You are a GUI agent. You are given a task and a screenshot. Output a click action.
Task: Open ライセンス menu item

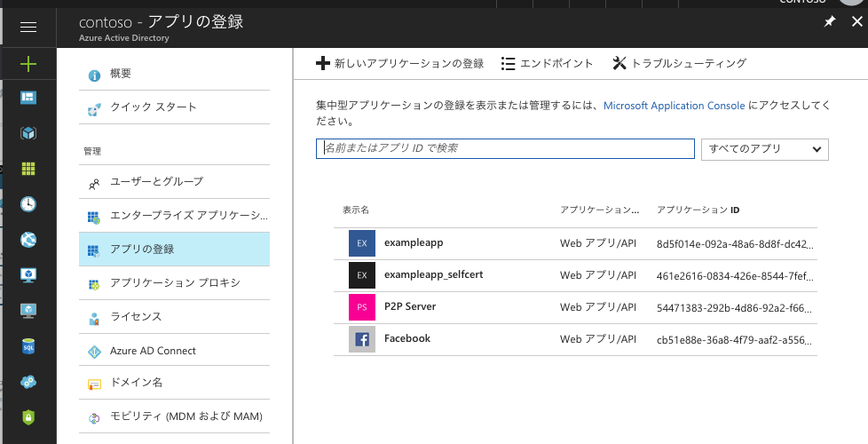click(174, 317)
